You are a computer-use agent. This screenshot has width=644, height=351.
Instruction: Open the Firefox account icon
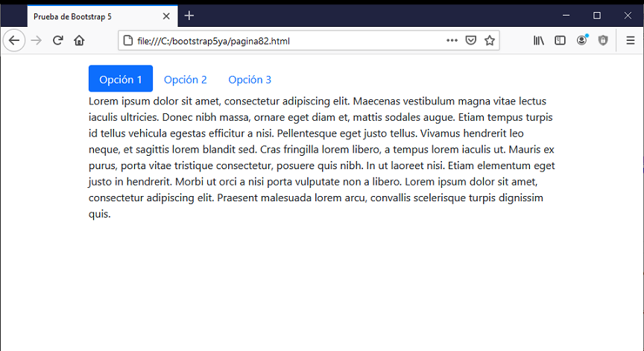coord(581,40)
